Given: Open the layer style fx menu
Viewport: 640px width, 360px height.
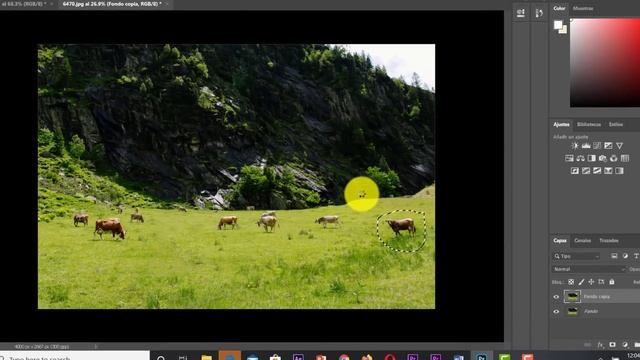Looking at the screenshot, I should 600,345.
